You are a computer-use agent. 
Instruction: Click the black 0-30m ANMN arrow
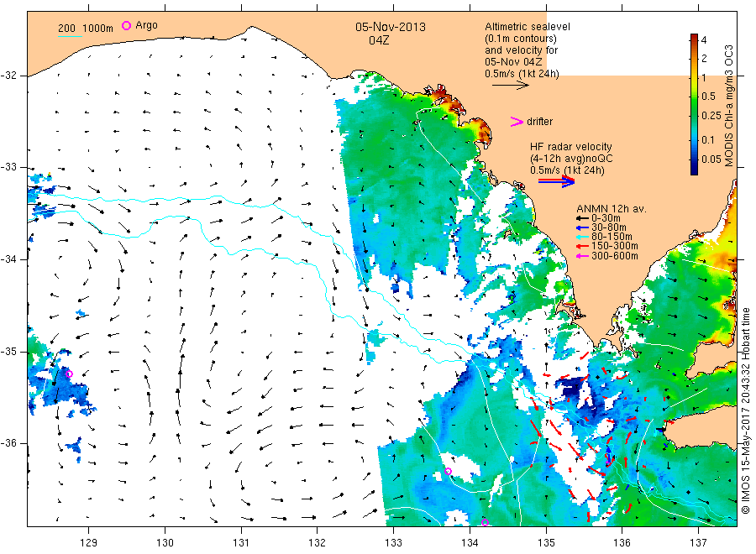point(582,218)
